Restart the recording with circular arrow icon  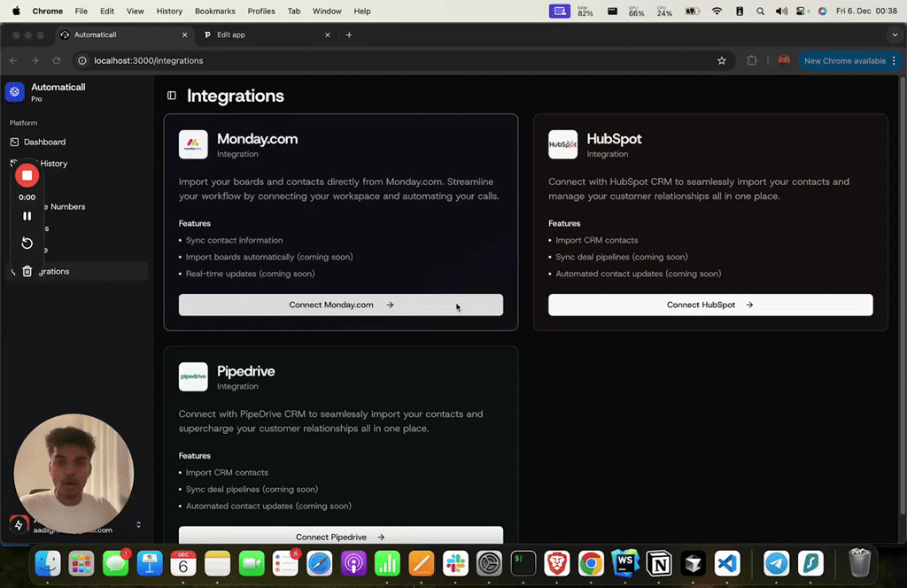(27, 243)
